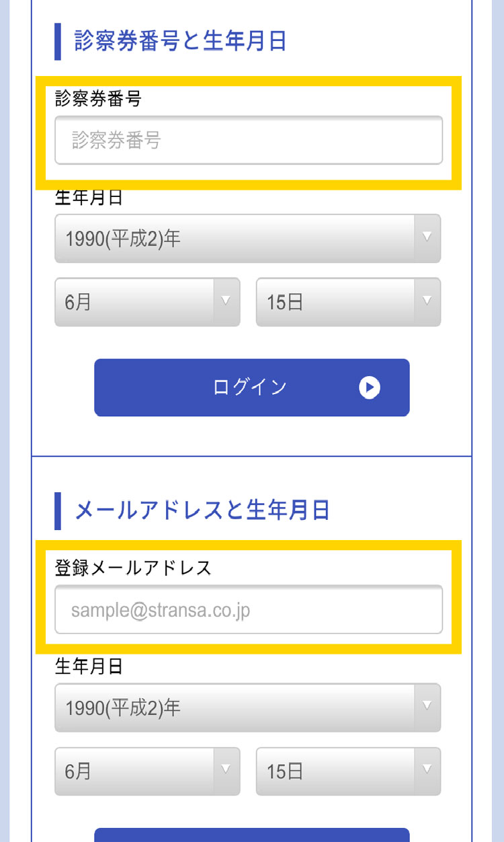Click arrow of birth year dropdown under 登録メールアドレス
Viewport: 504px width, 842px height.
[427, 707]
